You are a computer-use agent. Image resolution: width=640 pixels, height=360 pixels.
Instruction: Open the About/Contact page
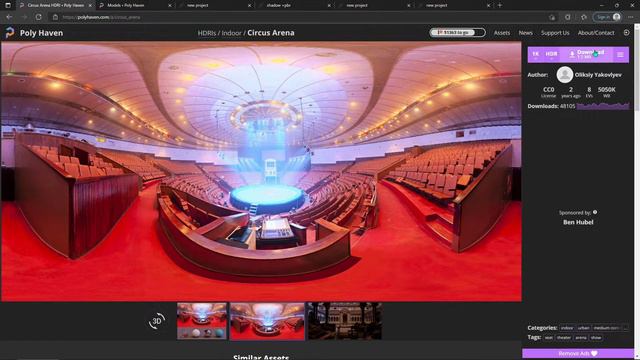(596, 33)
